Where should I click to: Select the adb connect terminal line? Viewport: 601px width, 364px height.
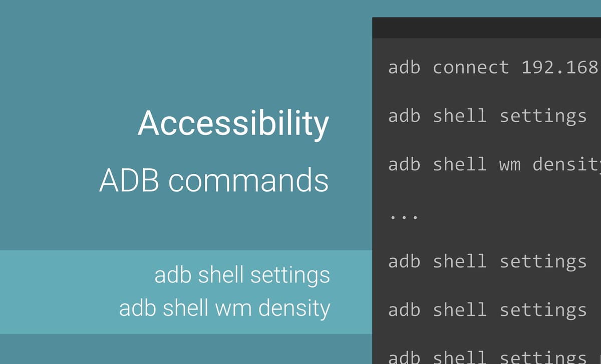click(x=494, y=67)
